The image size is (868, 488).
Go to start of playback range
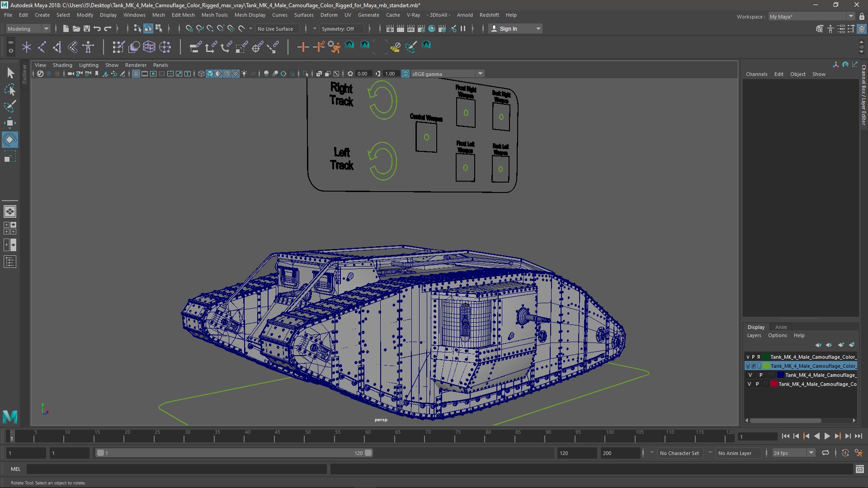coord(785,436)
